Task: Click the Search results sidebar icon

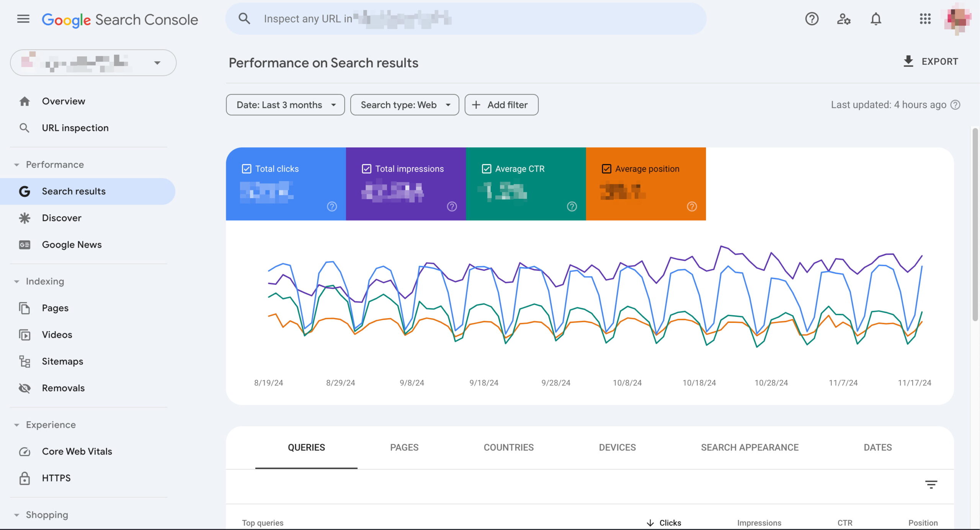Action: [24, 191]
